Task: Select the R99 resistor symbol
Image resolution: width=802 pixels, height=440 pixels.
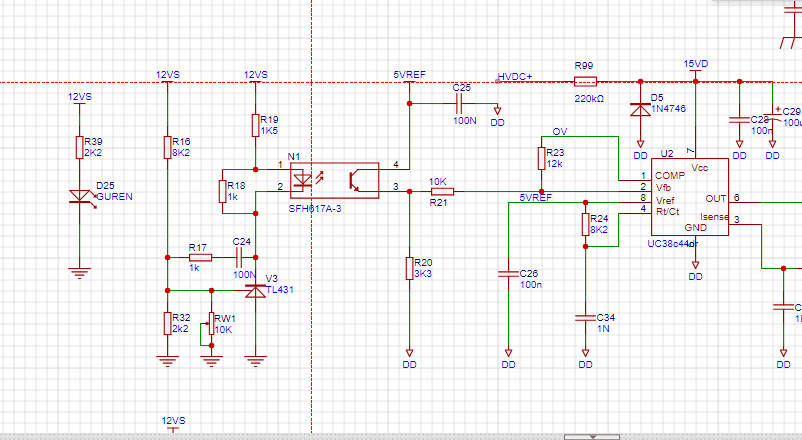Action: click(x=585, y=81)
